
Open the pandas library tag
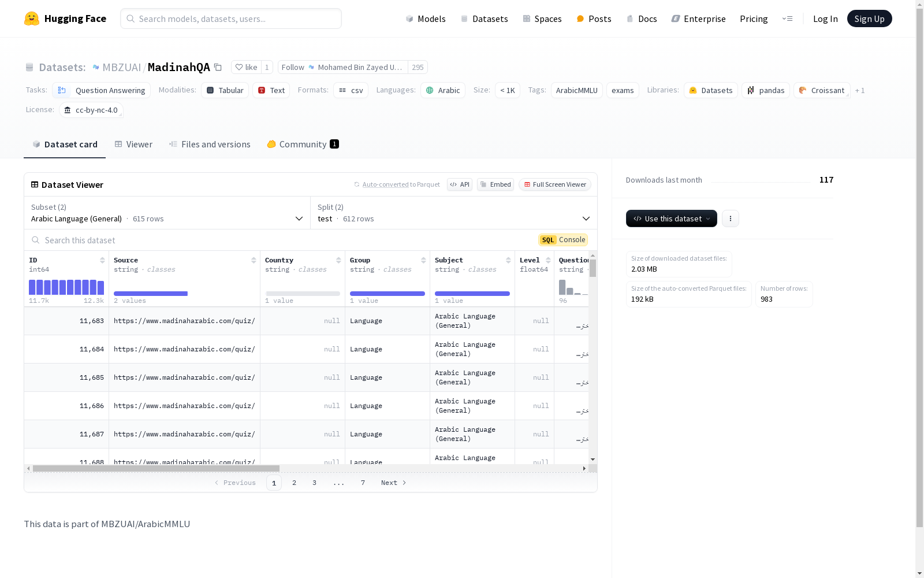click(766, 90)
